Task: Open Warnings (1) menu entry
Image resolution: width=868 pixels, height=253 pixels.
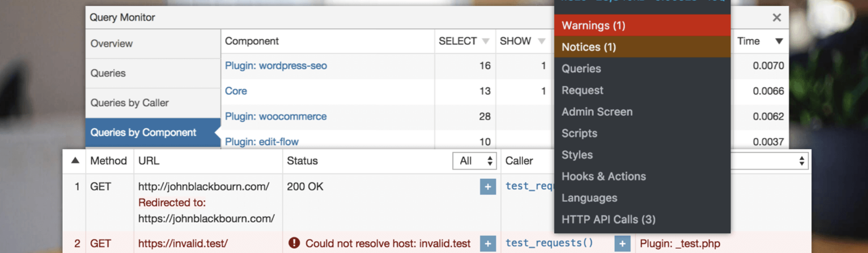Action: click(x=642, y=25)
